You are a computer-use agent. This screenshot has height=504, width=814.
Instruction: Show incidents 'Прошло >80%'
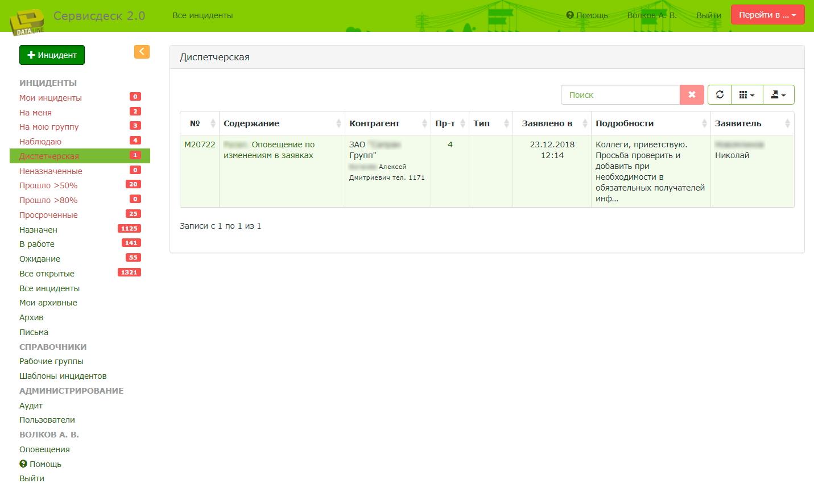48,200
